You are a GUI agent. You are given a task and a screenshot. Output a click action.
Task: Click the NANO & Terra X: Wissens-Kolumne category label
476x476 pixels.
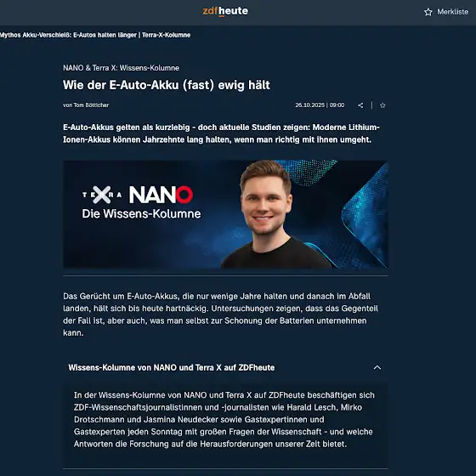click(x=121, y=68)
